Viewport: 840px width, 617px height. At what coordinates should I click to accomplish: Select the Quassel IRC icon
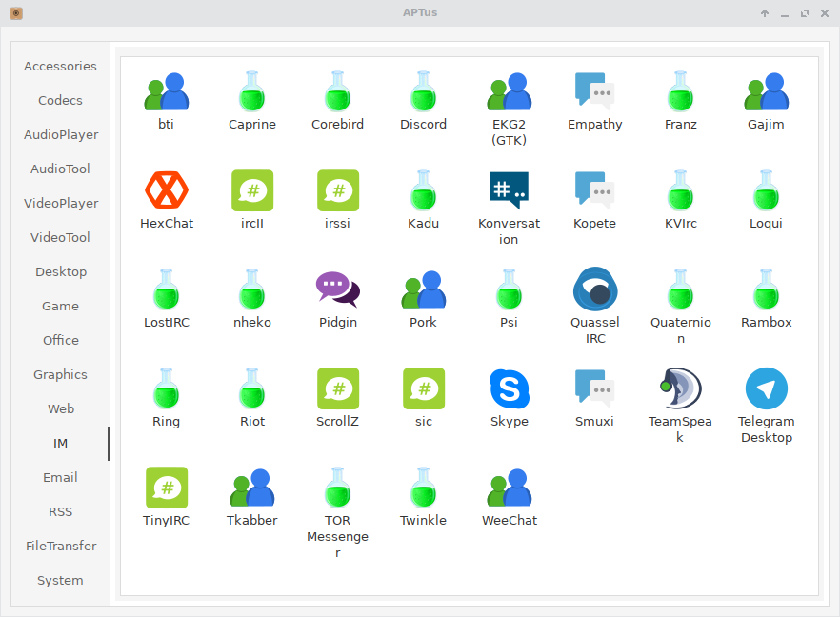click(594, 289)
